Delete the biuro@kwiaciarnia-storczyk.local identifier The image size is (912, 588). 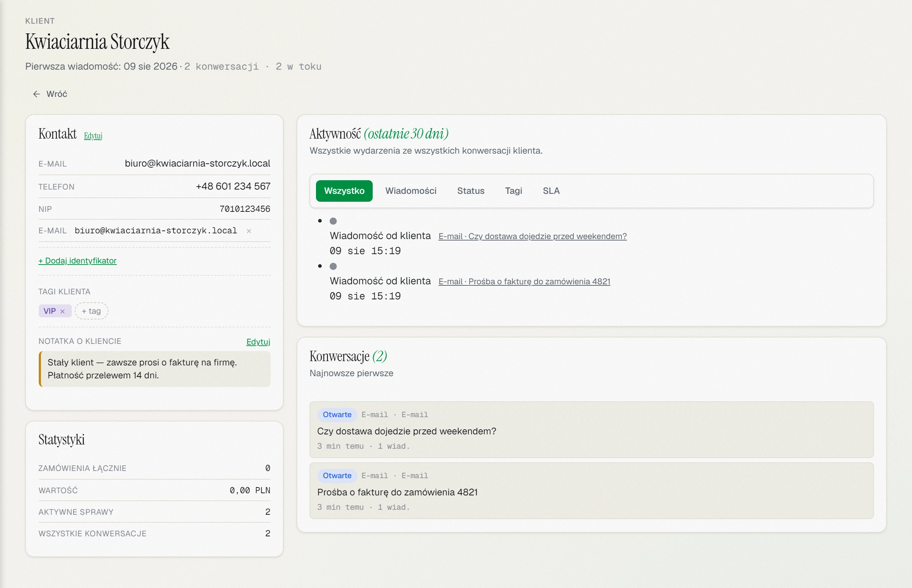coord(249,230)
